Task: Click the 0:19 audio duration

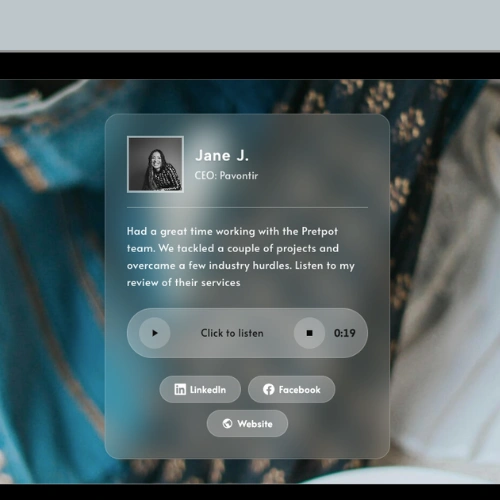Action: (345, 333)
